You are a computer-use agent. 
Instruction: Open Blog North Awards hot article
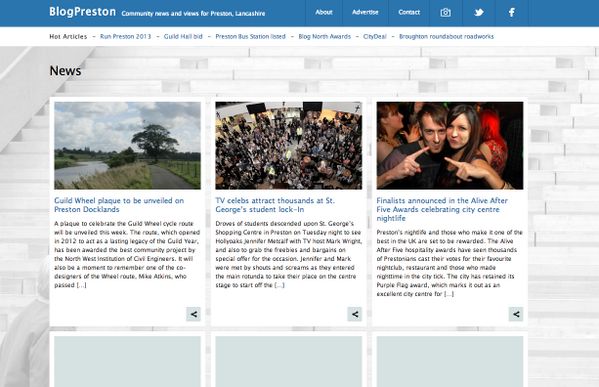pyautogui.click(x=324, y=37)
